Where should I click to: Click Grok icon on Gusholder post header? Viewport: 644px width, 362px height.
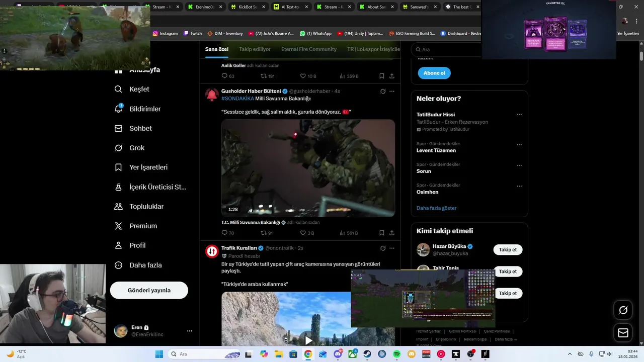[x=383, y=92]
